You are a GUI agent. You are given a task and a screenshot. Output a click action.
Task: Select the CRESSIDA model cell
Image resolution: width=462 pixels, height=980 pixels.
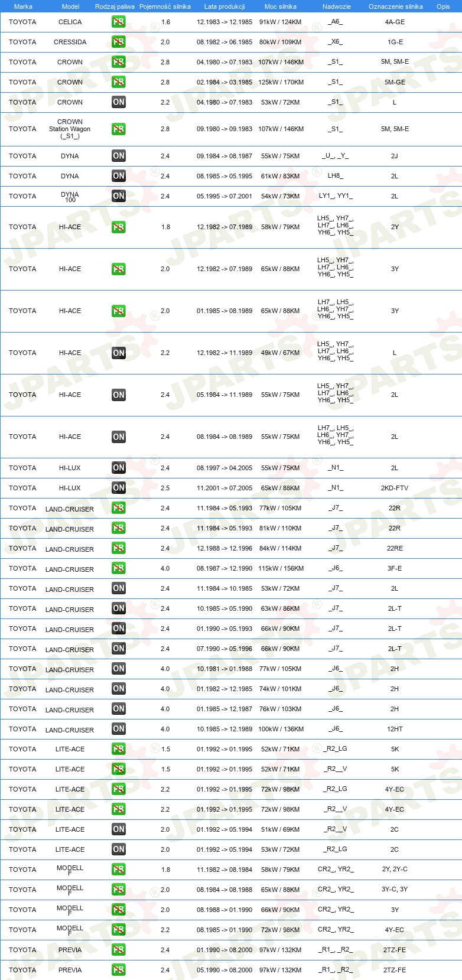pos(70,42)
